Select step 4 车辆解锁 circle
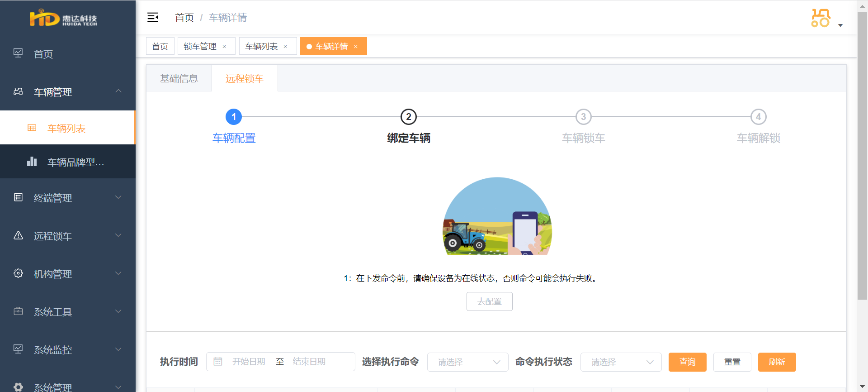This screenshot has width=868, height=392. [759, 117]
